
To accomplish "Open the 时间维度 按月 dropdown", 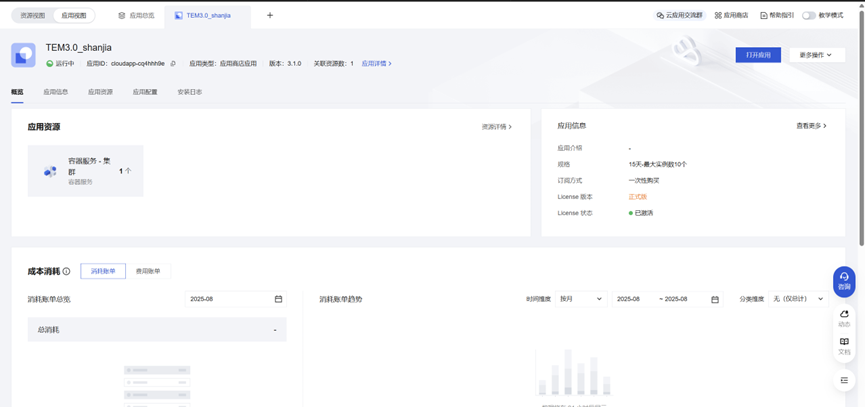I will pos(580,299).
